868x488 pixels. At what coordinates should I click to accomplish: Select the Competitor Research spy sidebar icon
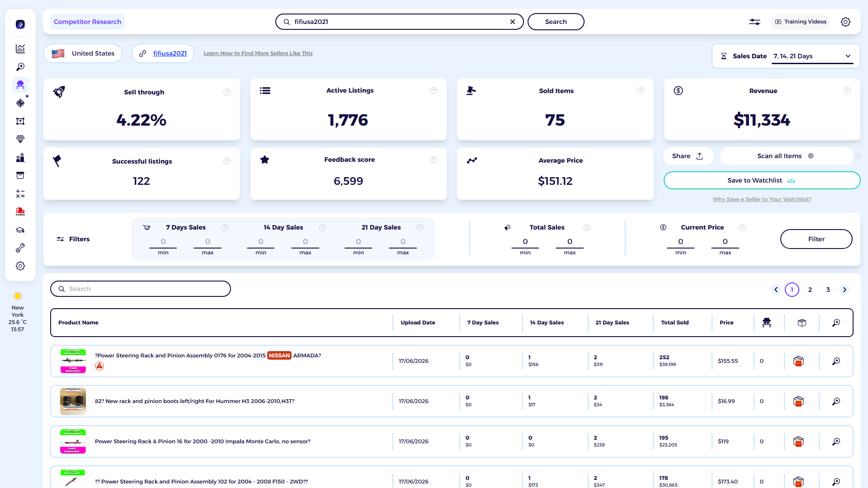coord(20,85)
